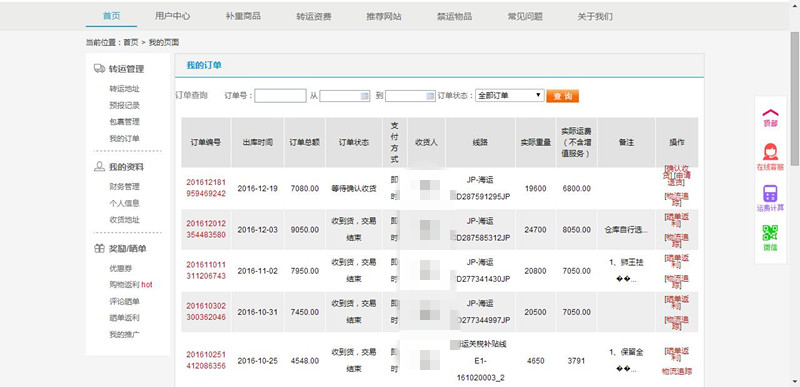
Task: Open the navigation tab between 用户中心 and 转运资费
Action: 243,16
